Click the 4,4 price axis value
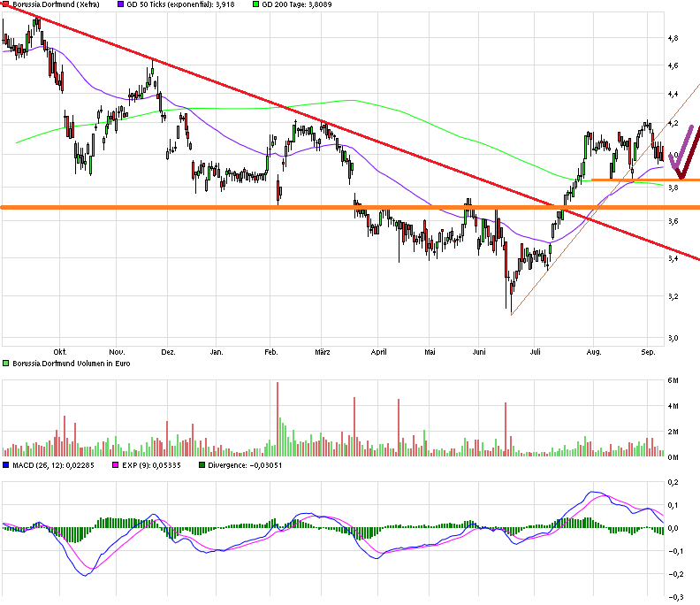This screenshot has width=700, height=605. tap(673, 94)
